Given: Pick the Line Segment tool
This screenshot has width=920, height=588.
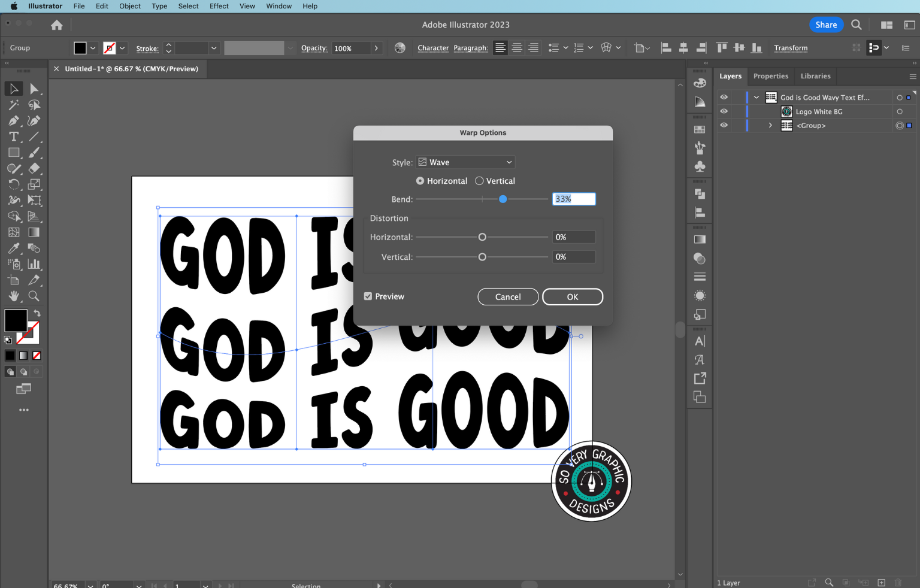Looking at the screenshot, I should pyautogui.click(x=34, y=137).
